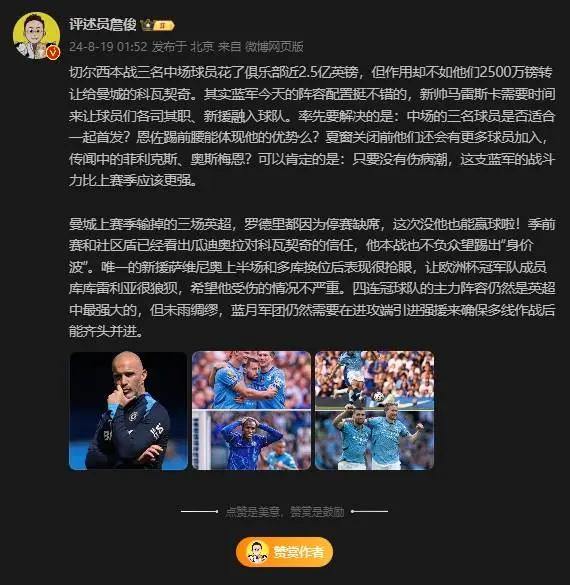Click the orange verified V badge
The image size is (570, 585).
click(x=53, y=53)
